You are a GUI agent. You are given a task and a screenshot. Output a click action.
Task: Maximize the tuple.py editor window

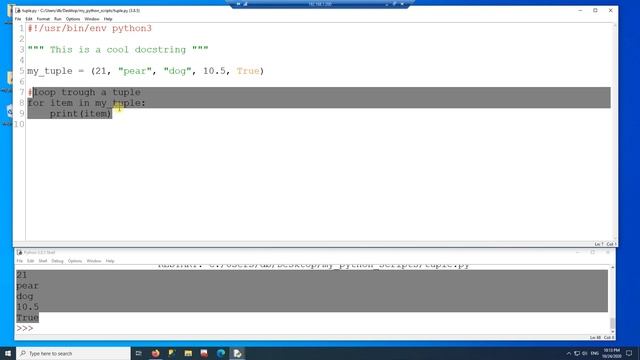pos(595,10)
